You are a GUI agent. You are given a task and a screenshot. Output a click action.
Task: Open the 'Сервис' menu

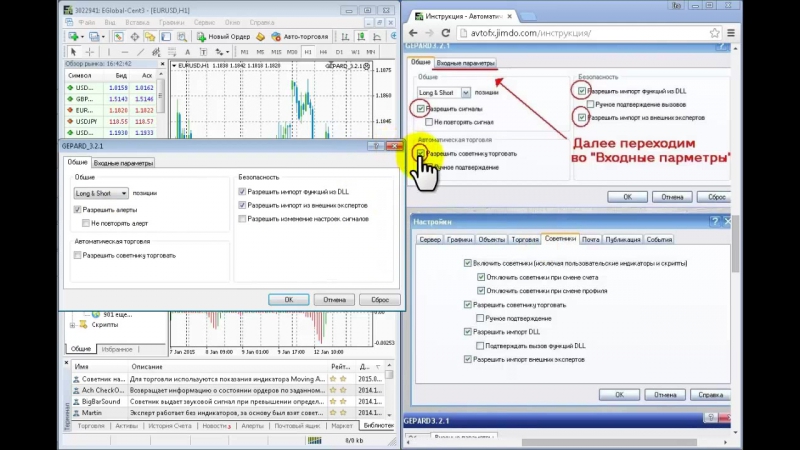coord(203,21)
